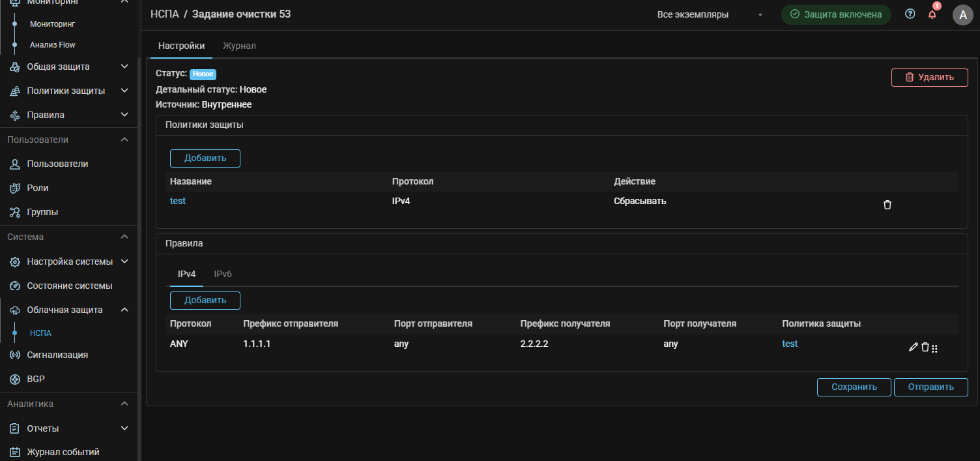980x461 pixels.
Task: Click the Отправить button
Action: click(x=930, y=387)
